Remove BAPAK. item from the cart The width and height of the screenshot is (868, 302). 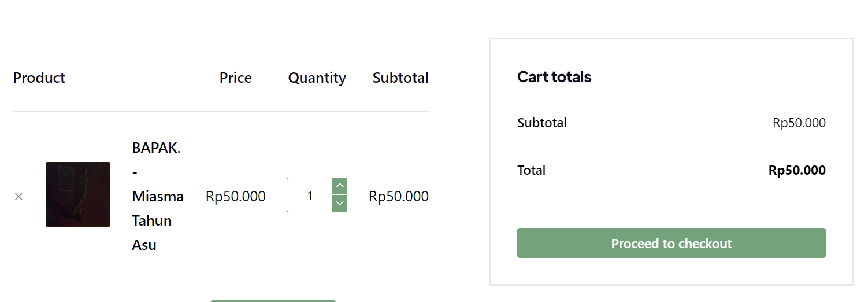[x=18, y=197]
